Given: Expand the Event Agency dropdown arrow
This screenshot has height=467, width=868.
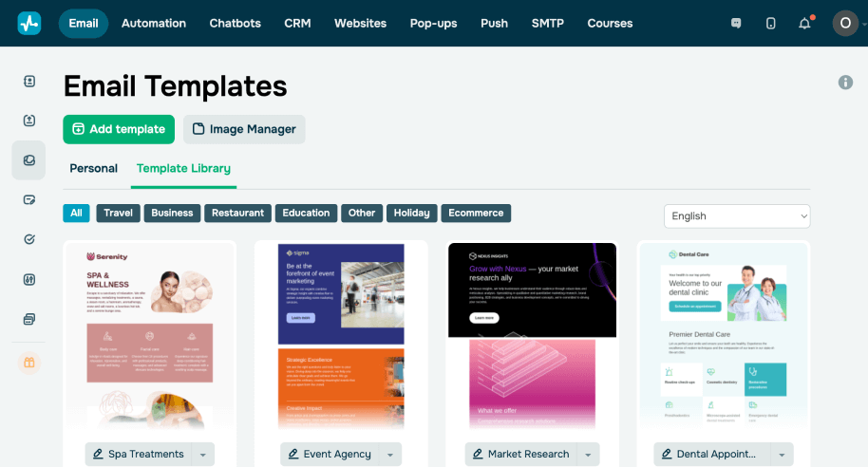Looking at the screenshot, I should (x=390, y=455).
